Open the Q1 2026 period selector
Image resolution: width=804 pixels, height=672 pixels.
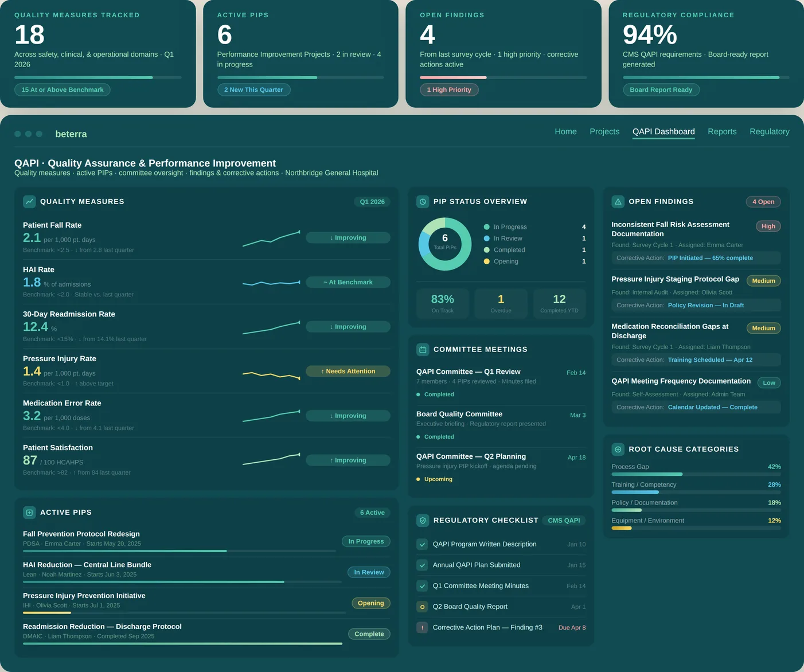pos(372,201)
